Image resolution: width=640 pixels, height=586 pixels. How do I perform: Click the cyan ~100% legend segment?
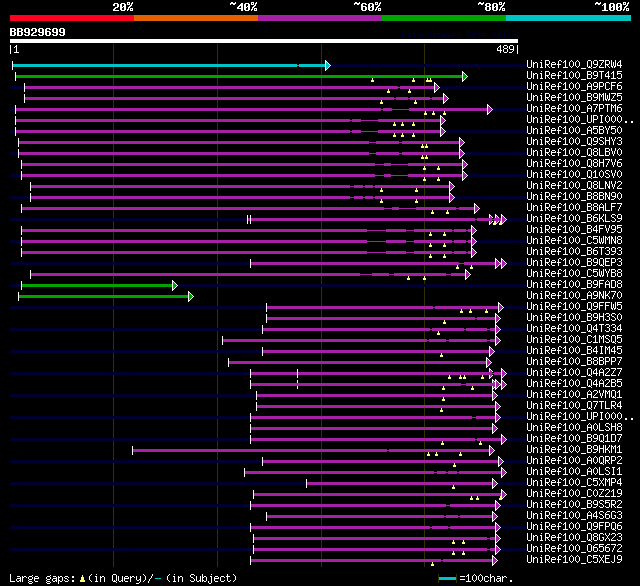pyautogui.click(x=569, y=18)
